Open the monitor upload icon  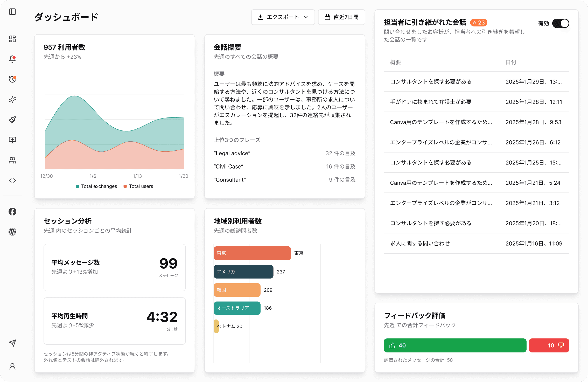[x=12, y=140]
